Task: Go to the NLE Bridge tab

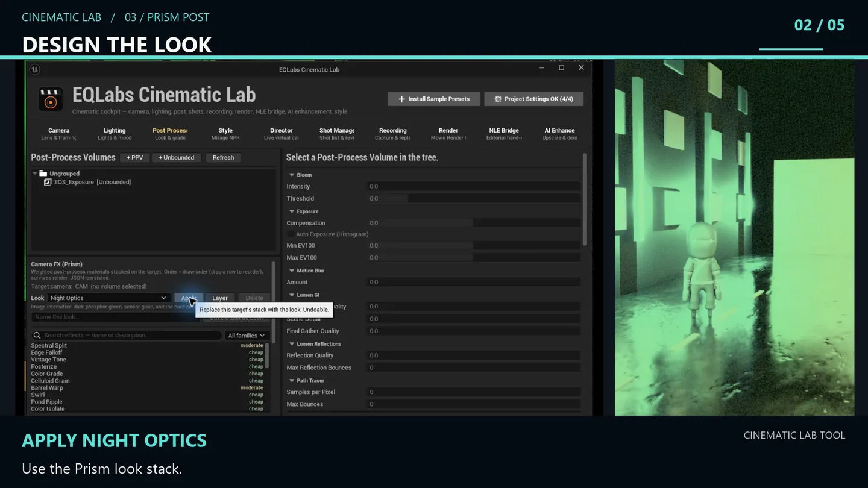Action: point(504,134)
